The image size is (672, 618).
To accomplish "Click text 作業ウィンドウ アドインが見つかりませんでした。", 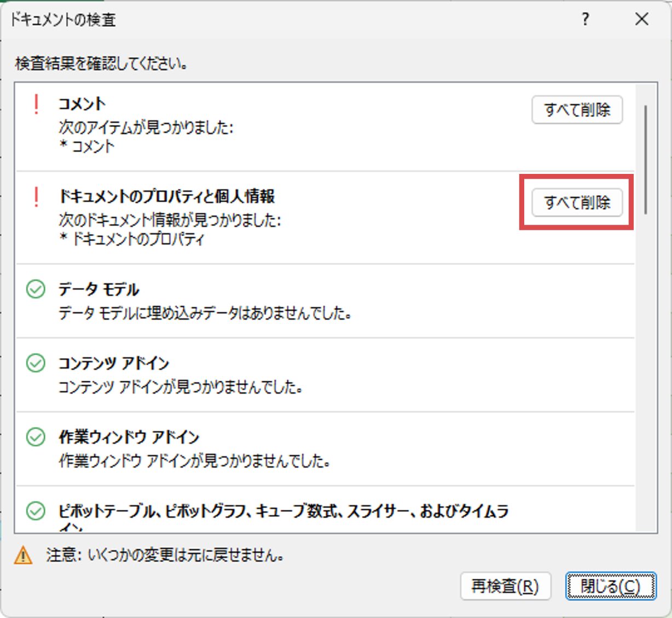I will pyautogui.click(x=195, y=461).
